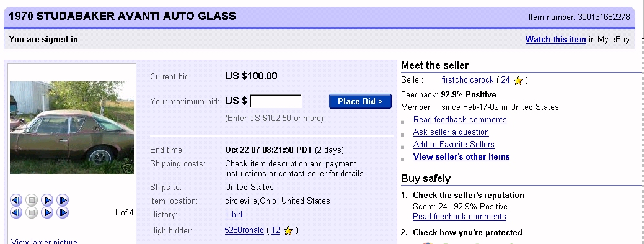This screenshot has width=644, height=244.
Task: Click the Avanti car photo thumbnail
Action: (x=72, y=127)
